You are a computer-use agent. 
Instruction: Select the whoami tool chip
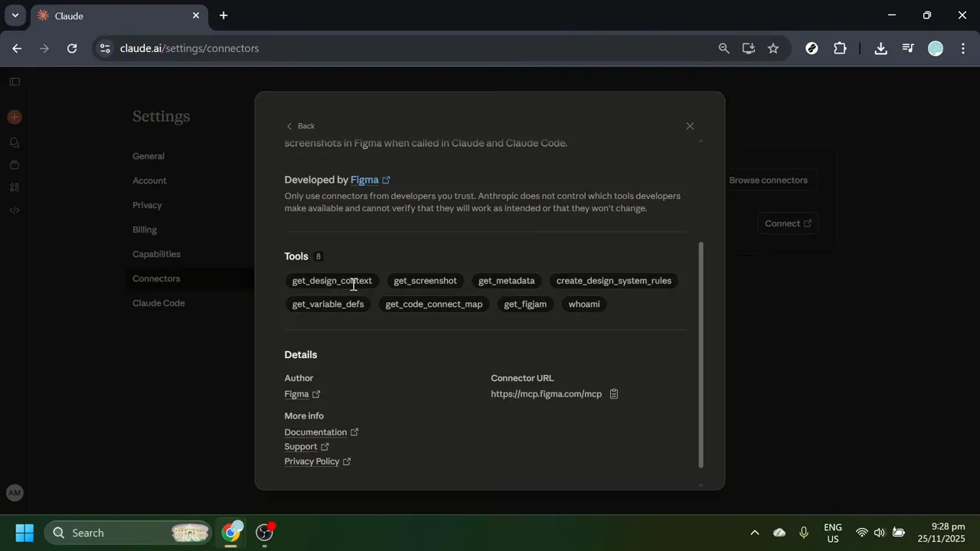[x=584, y=305]
